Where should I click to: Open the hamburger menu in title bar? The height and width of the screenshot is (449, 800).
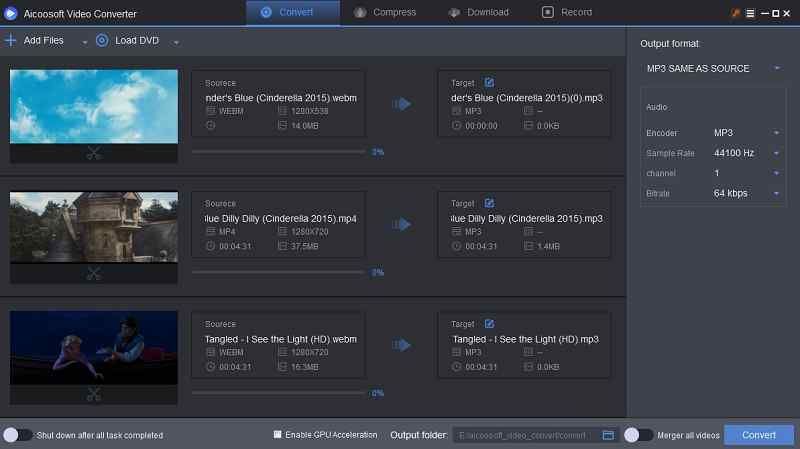[x=750, y=13]
